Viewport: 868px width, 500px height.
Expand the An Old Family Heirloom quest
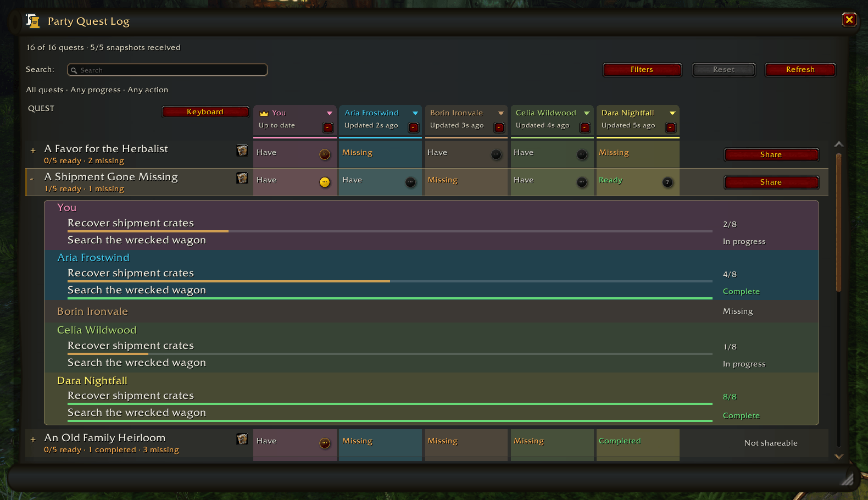[33, 440]
